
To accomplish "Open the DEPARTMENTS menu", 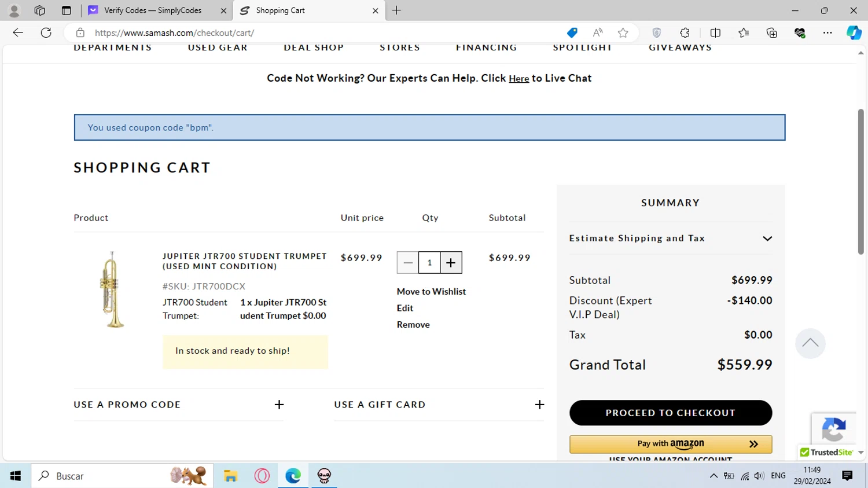I will tap(113, 47).
